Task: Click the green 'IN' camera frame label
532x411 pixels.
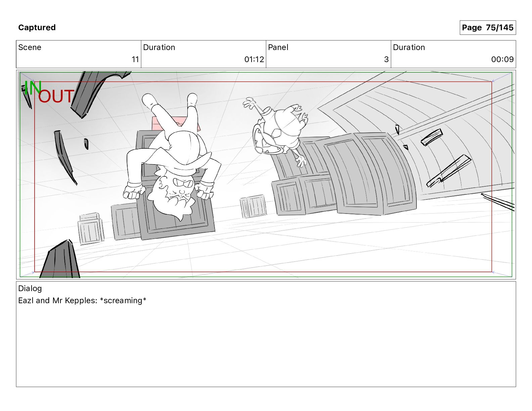Action: point(33,88)
